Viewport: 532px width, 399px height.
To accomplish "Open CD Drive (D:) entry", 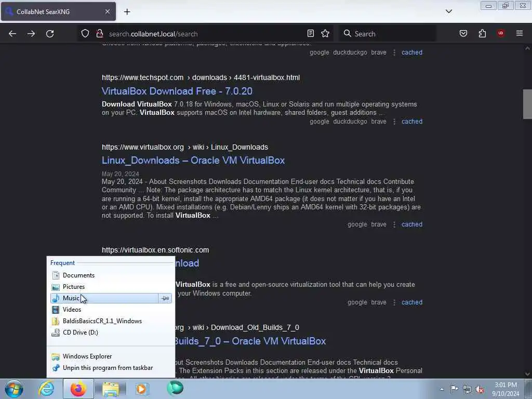I will [x=111, y=332].
